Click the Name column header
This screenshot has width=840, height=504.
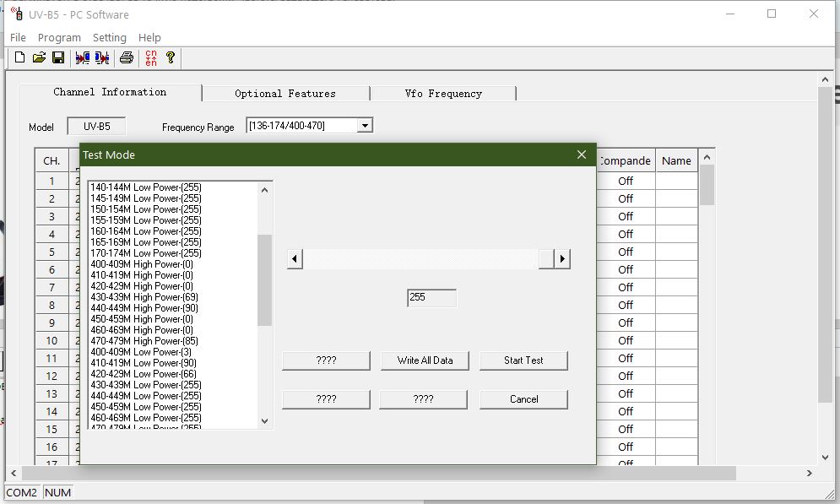pos(676,160)
